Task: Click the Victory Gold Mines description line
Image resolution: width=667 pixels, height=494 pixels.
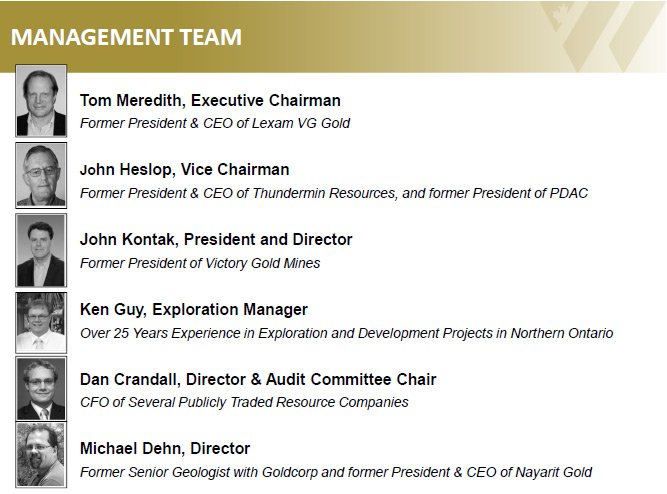Action: (x=200, y=263)
